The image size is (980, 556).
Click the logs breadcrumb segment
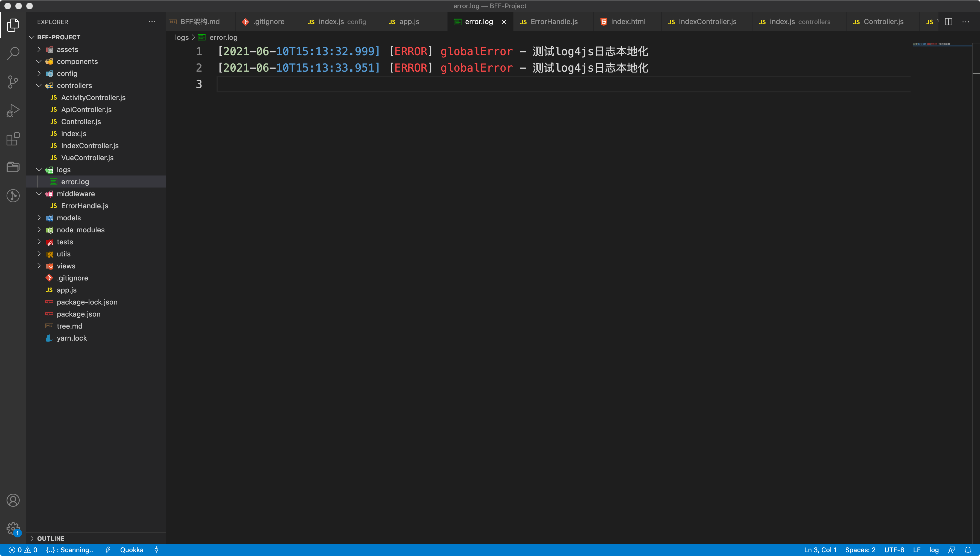182,37
